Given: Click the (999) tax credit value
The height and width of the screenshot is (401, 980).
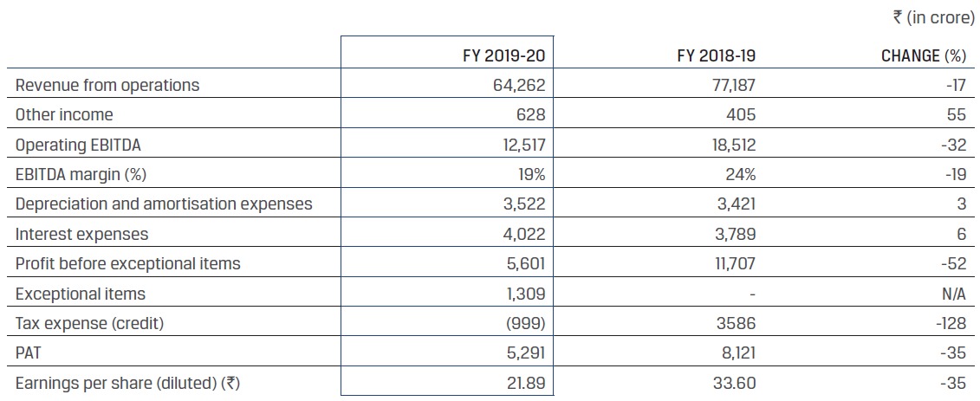Looking at the screenshot, I should click(x=526, y=323).
